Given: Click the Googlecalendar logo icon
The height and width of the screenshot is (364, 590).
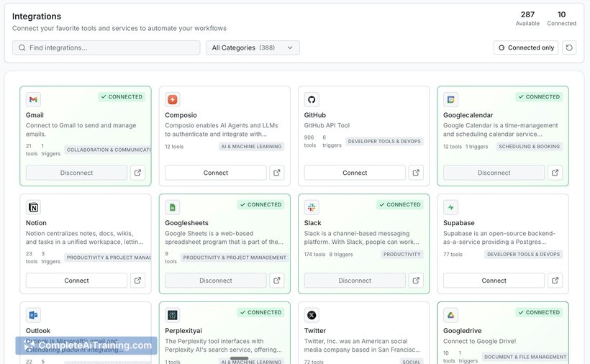Looking at the screenshot, I should [451, 100].
